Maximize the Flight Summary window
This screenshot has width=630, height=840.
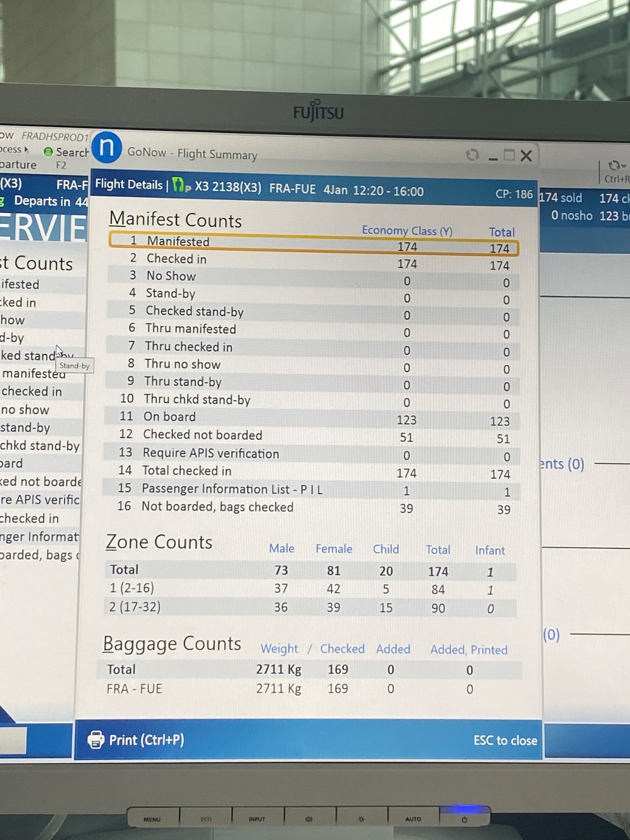click(509, 155)
